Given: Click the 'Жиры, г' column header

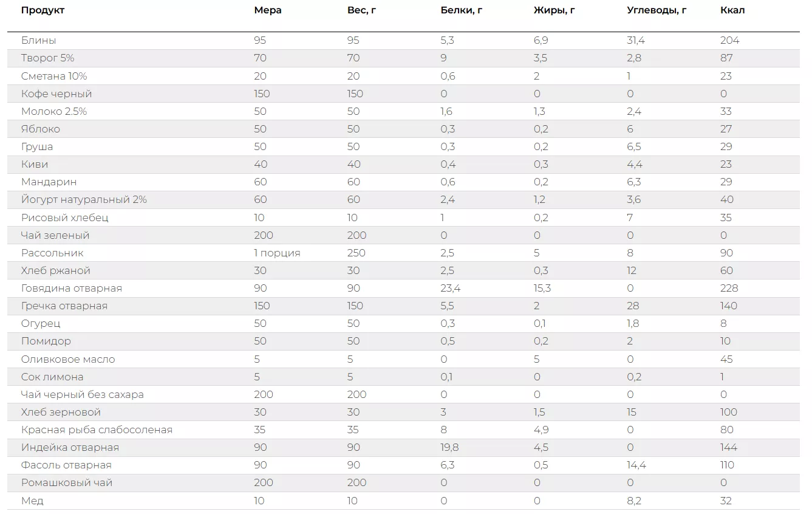Looking at the screenshot, I should click(554, 10).
